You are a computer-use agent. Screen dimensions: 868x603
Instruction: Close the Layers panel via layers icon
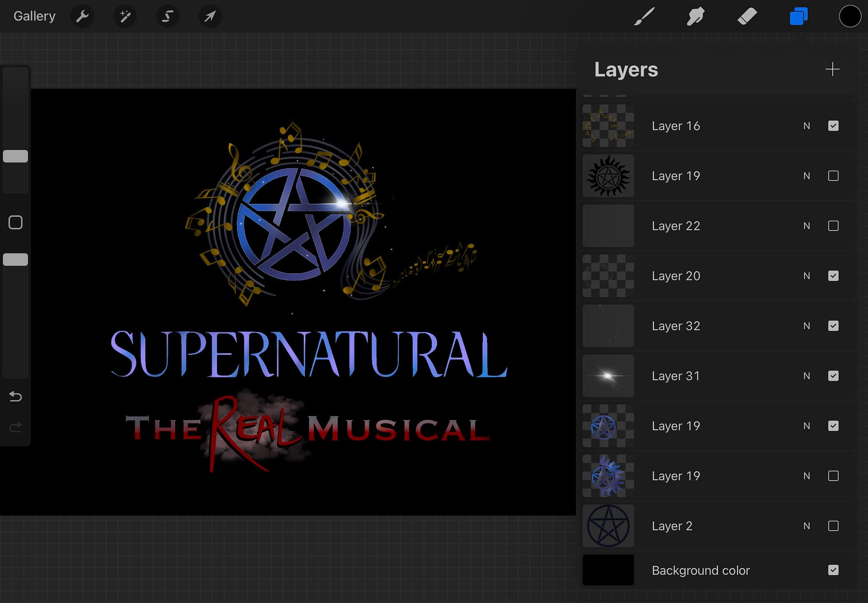[798, 17]
